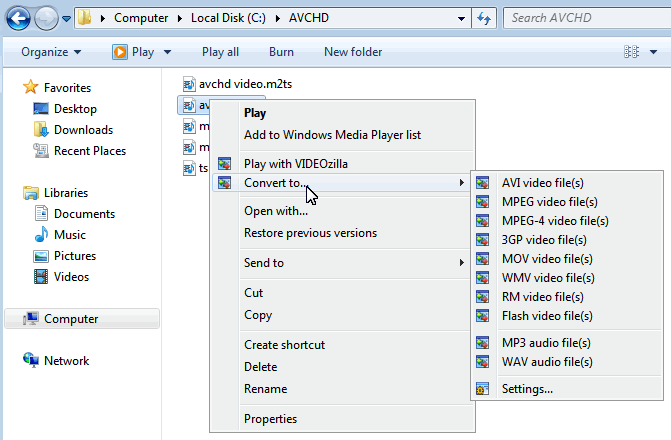Click the icon next to Flash video file(s)
Viewport: 671px width, 440px height.
coord(482,316)
